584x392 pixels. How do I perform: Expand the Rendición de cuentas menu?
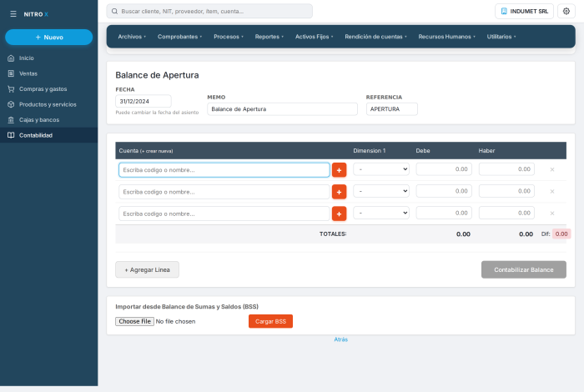point(375,37)
